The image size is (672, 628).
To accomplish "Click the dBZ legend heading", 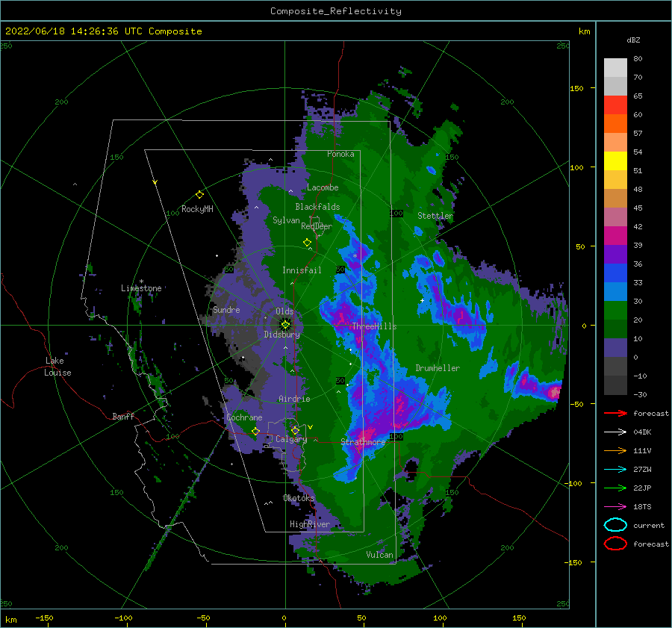I will pos(633,40).
